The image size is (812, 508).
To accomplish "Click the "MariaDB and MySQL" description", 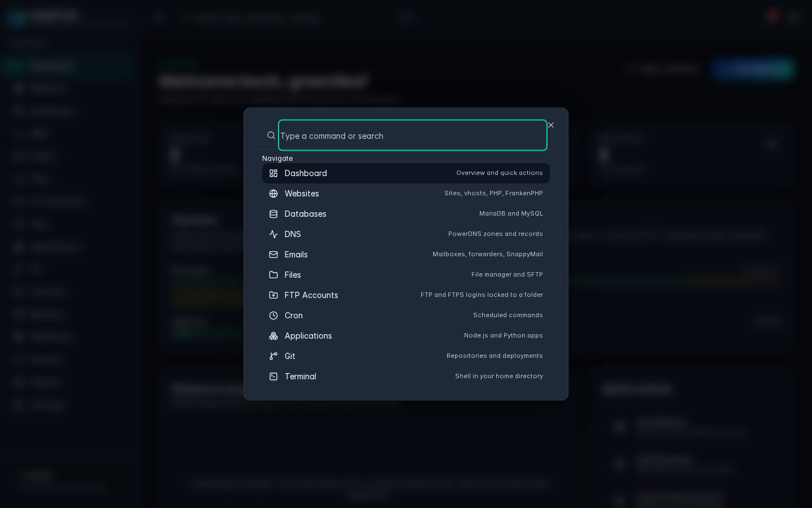I will coord(511,214).
